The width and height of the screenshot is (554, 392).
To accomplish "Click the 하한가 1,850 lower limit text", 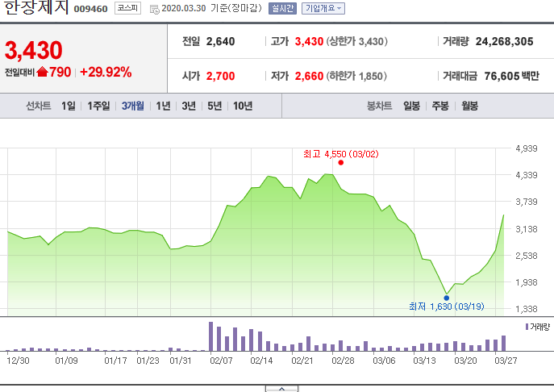I will 356,76.
